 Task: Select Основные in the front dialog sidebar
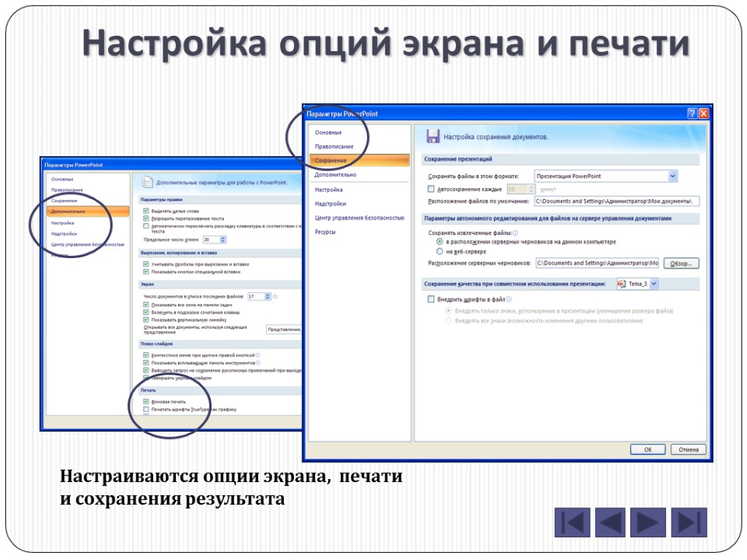click(x=328, y=133)
